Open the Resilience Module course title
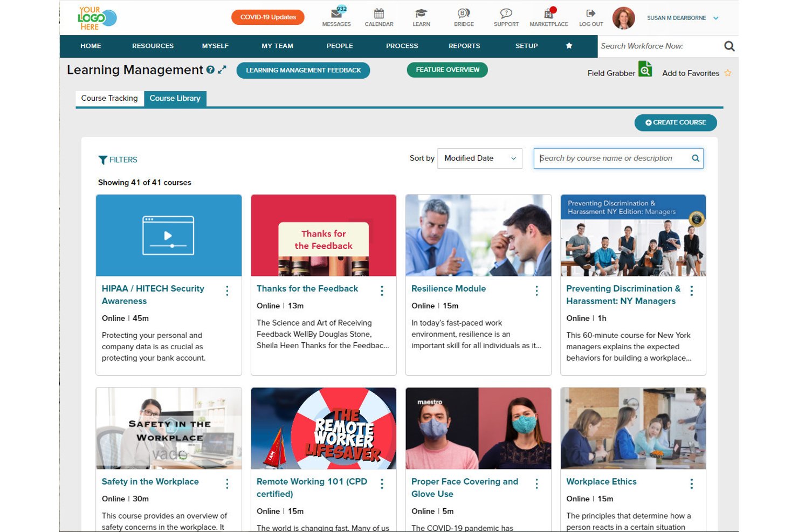 [449, 289]
